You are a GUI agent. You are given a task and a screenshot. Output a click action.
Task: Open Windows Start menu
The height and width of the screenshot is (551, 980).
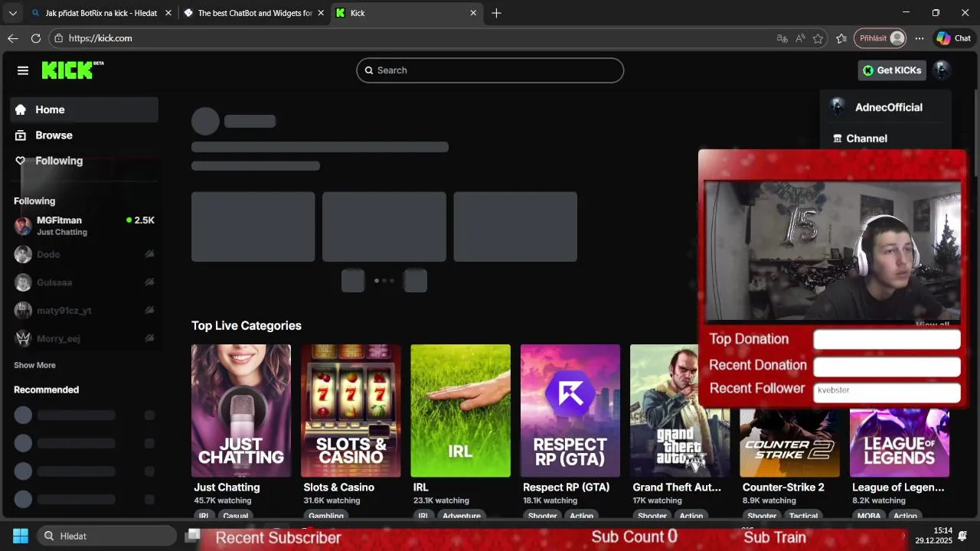click(x=21, y=536)
